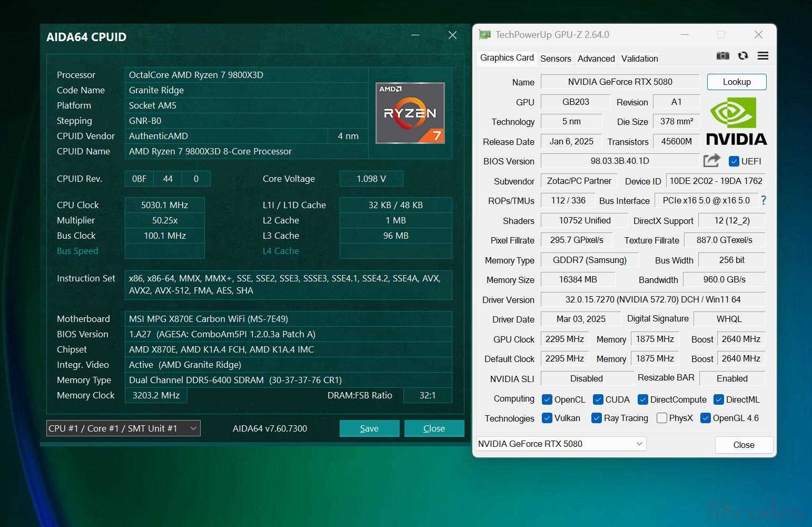This screenshot has width=812, height=527.
Task: Open the CPU core selector dropdown
Action: pos(123,428)
